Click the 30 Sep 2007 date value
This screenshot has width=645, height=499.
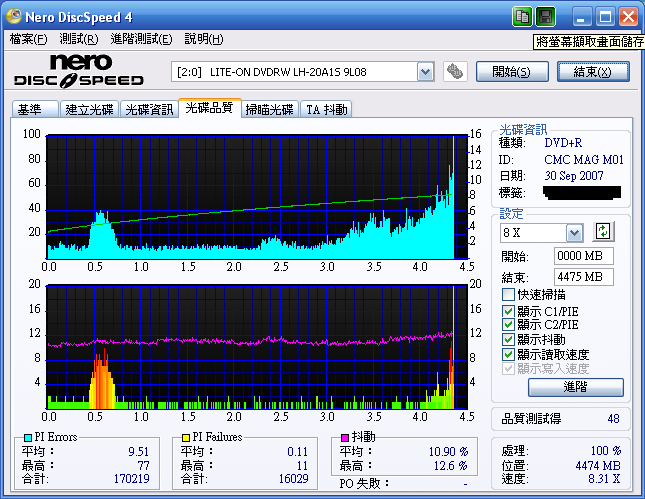pyautogui.click(x=574, y=176)
